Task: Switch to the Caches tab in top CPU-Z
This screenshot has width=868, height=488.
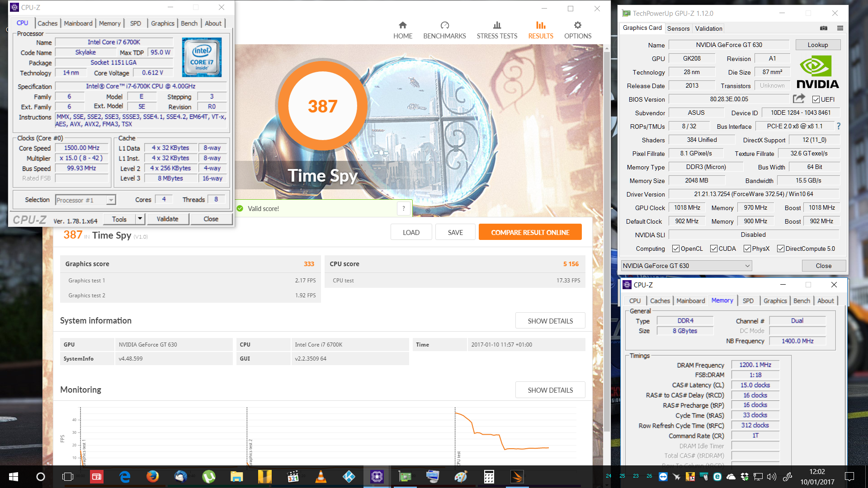Action: pos(47,23)
